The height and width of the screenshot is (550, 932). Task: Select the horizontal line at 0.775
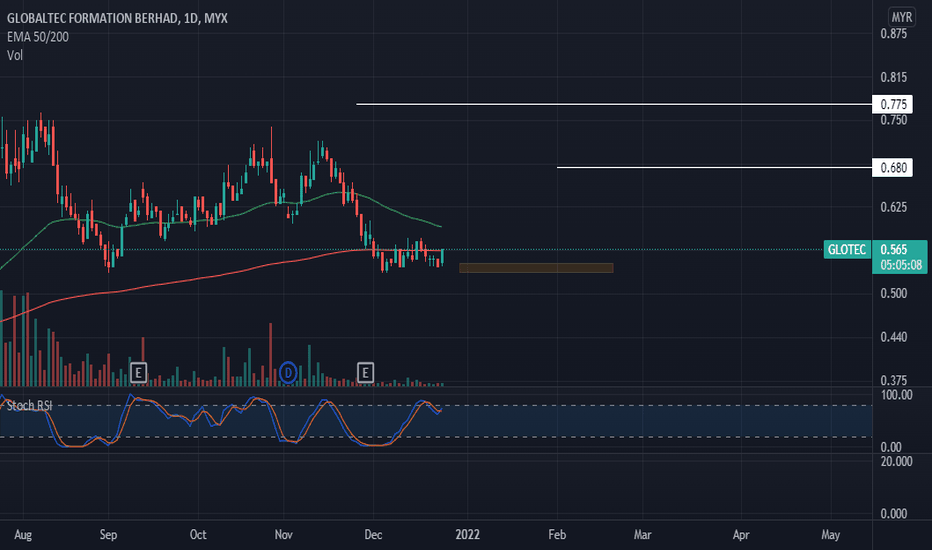click(614, 104)
